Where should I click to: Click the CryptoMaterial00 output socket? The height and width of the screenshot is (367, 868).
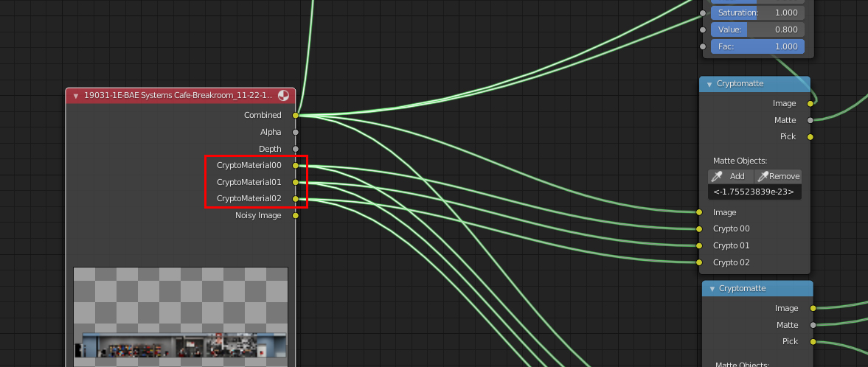tap(296, 166)
